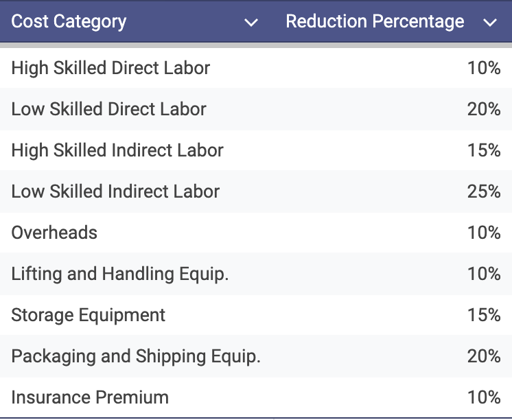Image resolution: width=512 pixels, height=420 pixels.
Task: Select the Insurance Premium cell
Action: (x=90, y=397)
